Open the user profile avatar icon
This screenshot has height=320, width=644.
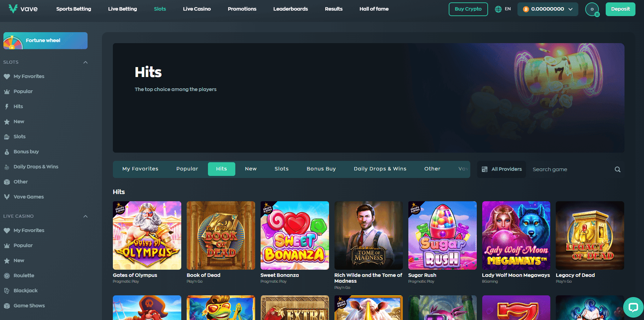coord(592,9)
